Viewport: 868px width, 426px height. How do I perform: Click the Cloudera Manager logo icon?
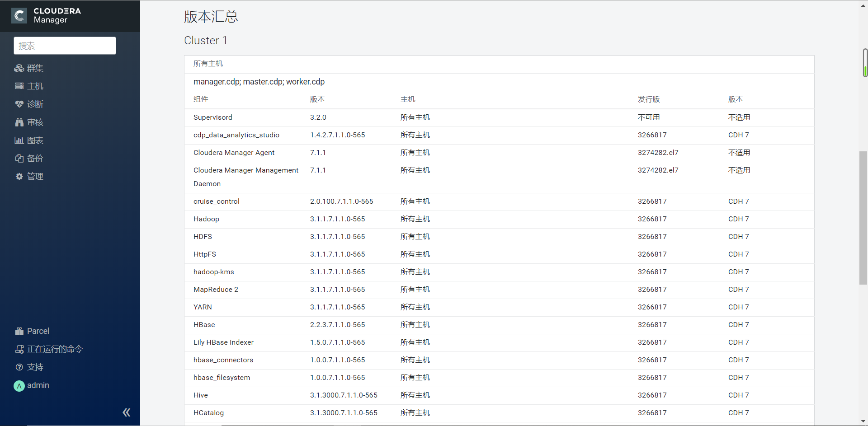pos(19,16)
